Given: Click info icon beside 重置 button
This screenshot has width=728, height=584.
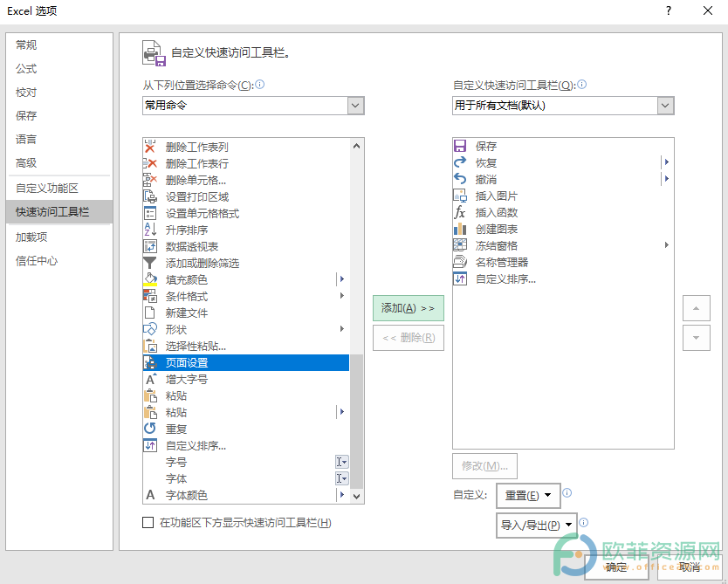Looking at the screenshot, I should 567,493.
